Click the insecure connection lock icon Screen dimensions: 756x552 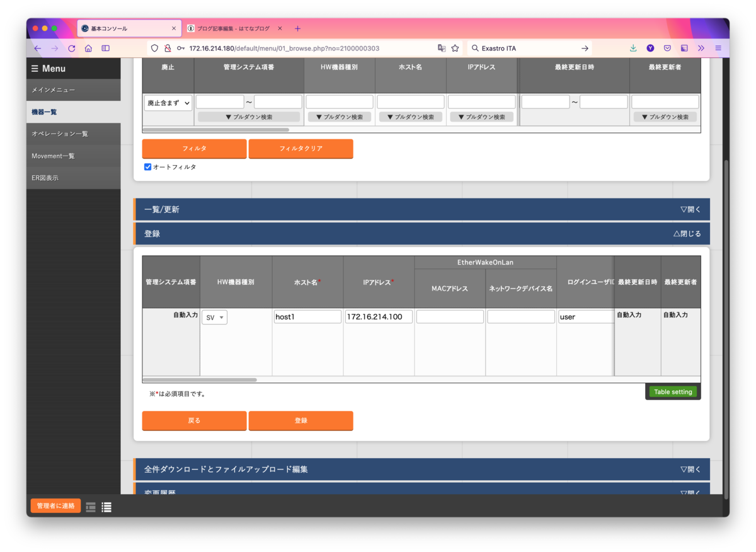168,48
